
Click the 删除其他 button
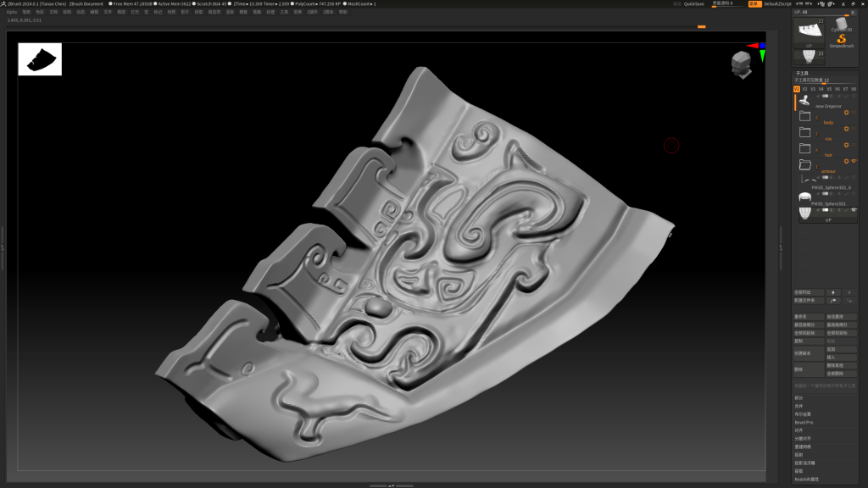point(841,365)
